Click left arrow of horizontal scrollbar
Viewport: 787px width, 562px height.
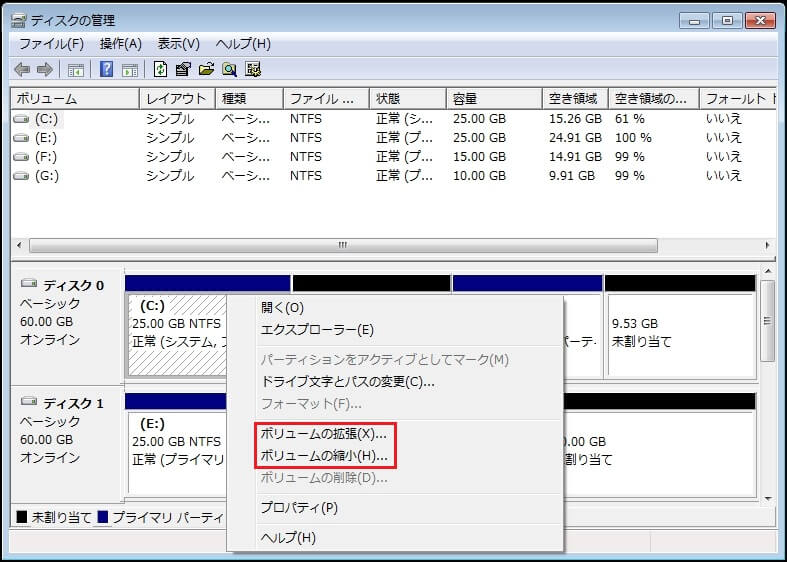[x=19, y=245]
